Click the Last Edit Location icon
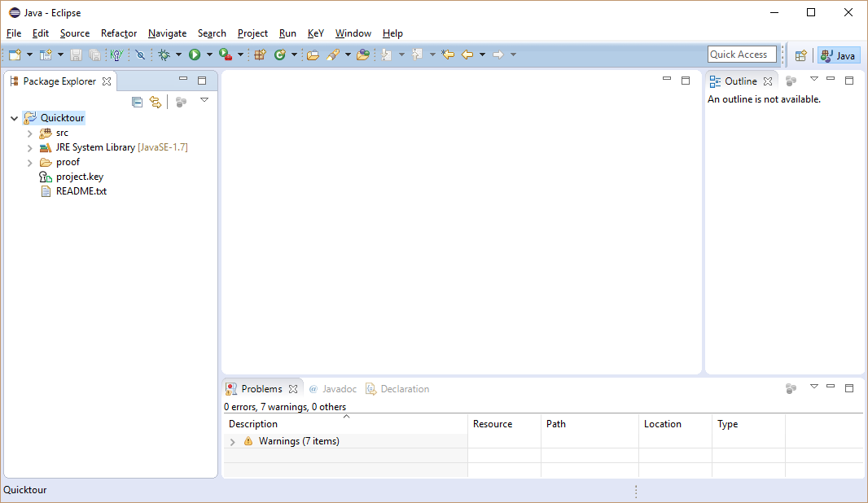 [448, 55]
